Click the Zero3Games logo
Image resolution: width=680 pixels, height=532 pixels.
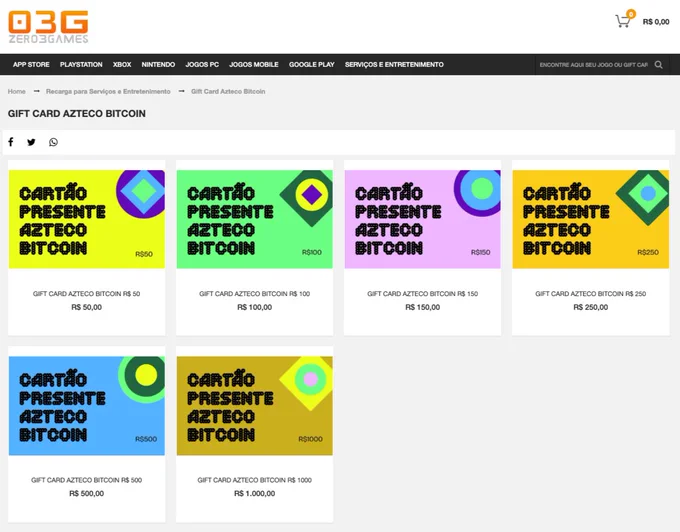[48, 27]
